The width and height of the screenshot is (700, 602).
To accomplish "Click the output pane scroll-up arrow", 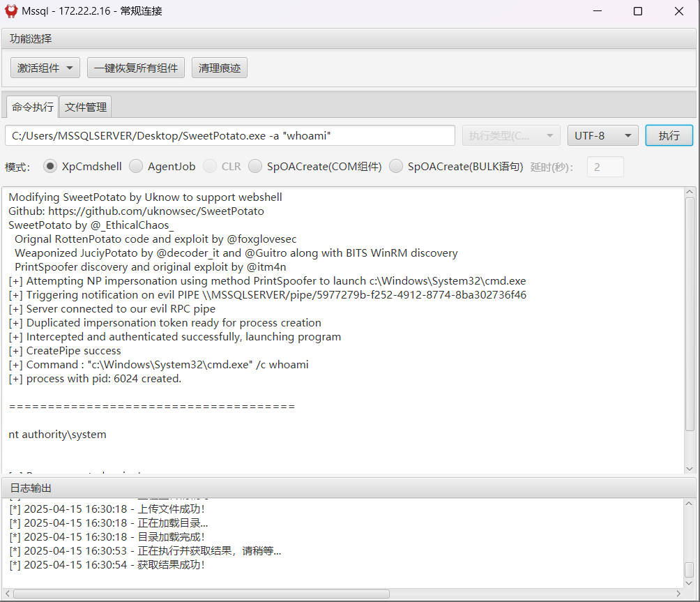I will coord(690,192).
